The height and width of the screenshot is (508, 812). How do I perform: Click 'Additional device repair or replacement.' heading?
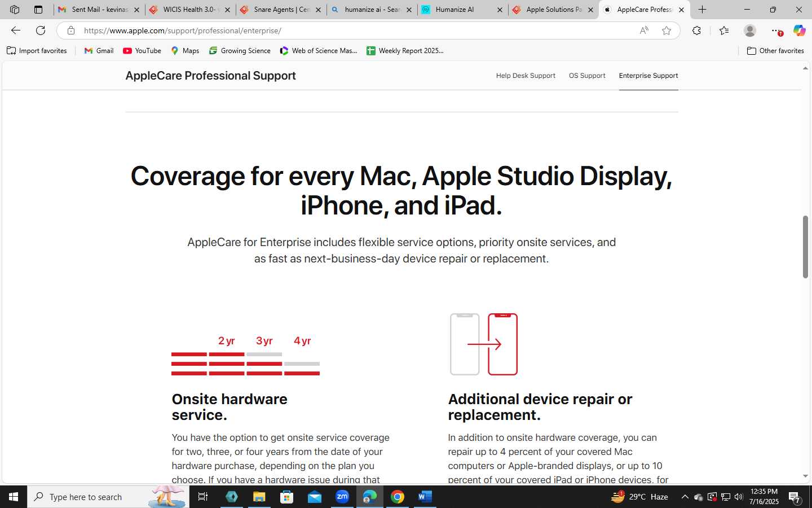540,407
